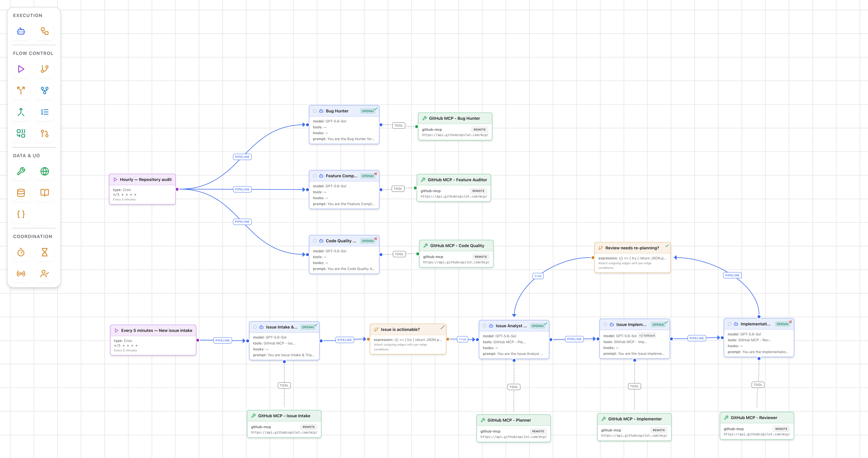Viewport: 868px width, 458px height.
Task: Open the GitHub MCP - Bug Hunter tool node
Action: (x=455, y=126)
